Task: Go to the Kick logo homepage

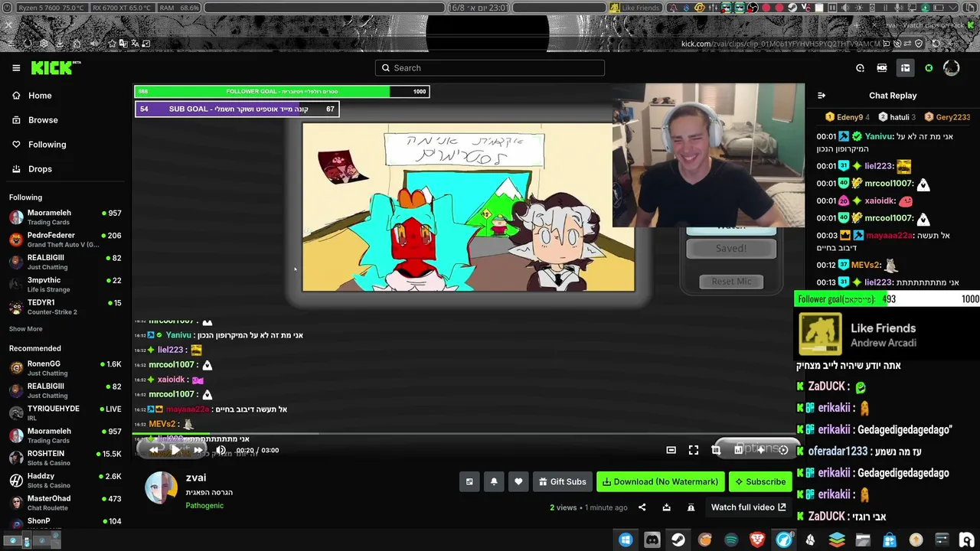Action: tap(55, 68)
